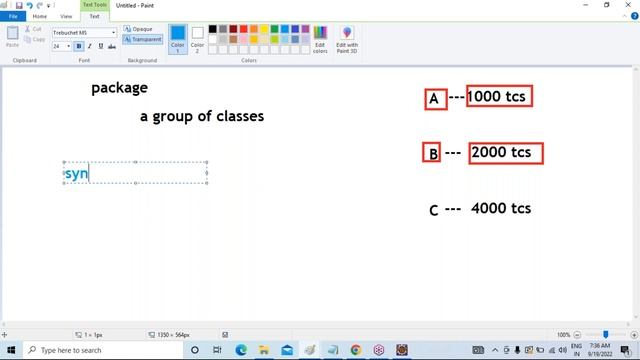This screenshot has width=640, height=360.
Task: Open the File menu
Action: [13, 16]
